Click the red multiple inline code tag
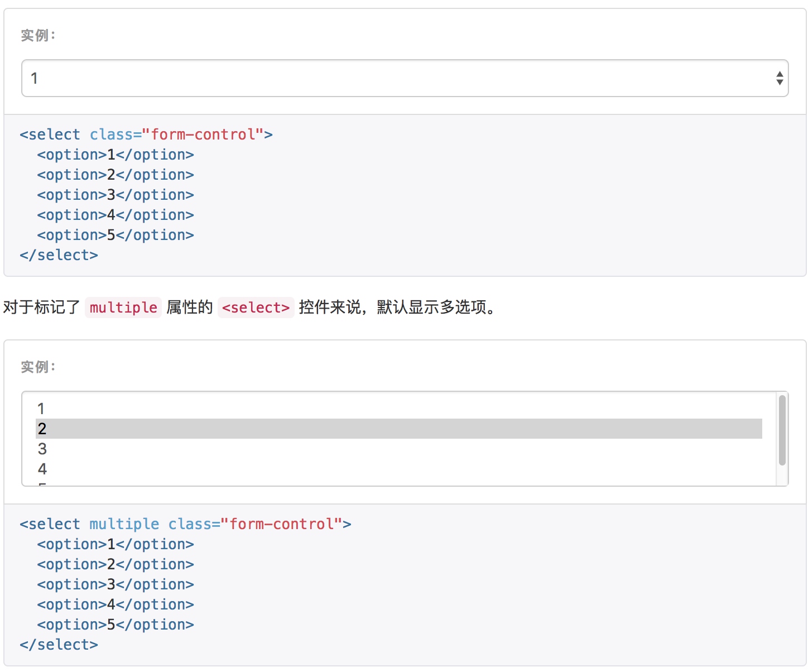808x672 pixels. (123, 308)
